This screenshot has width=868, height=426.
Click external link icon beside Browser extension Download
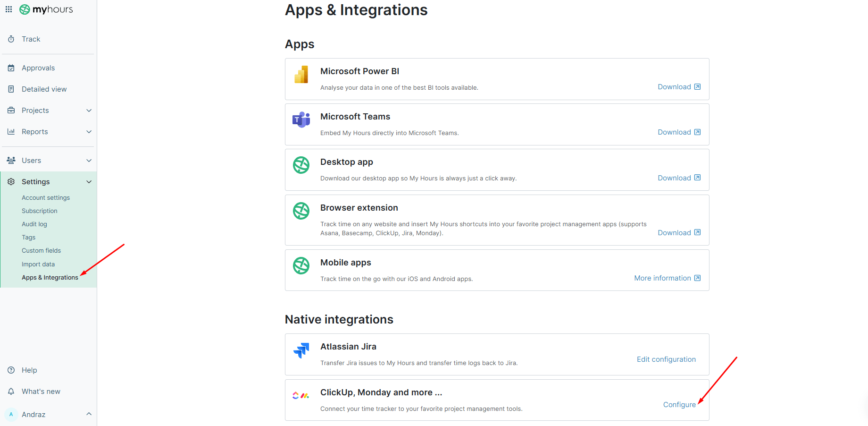coord(698,232)
